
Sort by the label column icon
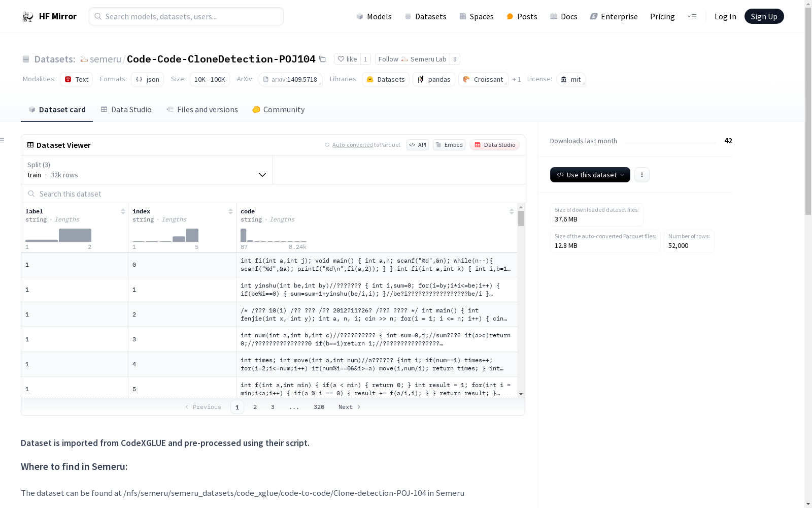[x=123, y=211]
